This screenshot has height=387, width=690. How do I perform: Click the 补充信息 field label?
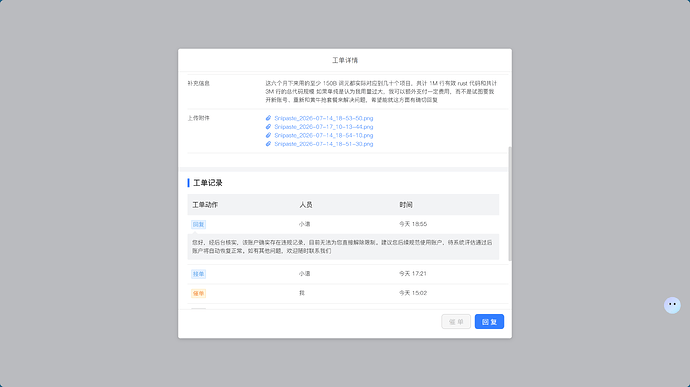pyautogui.click(x=198, y=83)
